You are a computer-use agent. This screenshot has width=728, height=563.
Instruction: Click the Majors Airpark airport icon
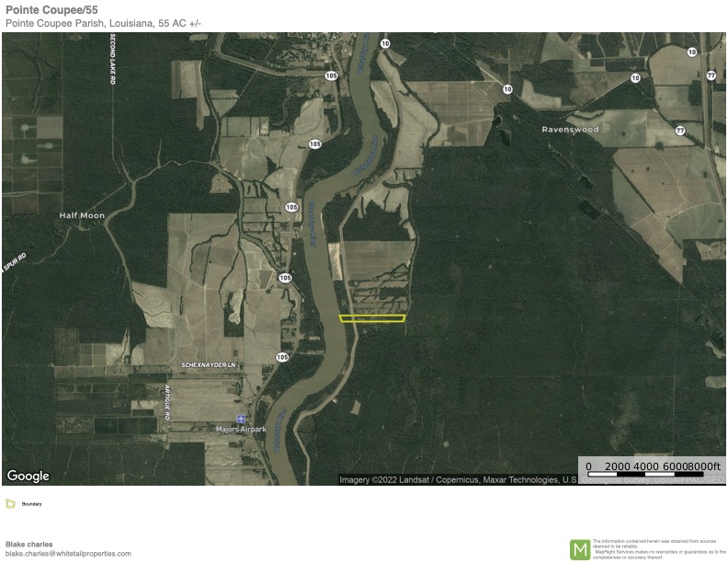[241, 419]
